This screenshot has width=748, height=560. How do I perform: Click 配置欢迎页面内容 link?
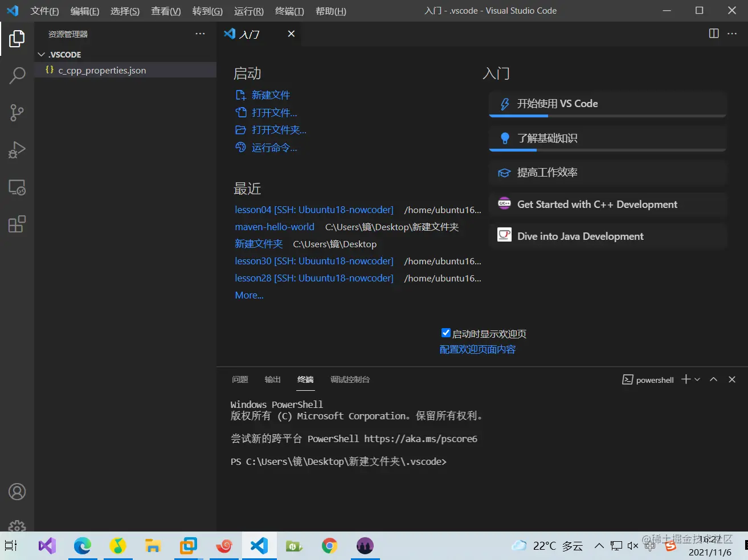(x=477, y=349)
